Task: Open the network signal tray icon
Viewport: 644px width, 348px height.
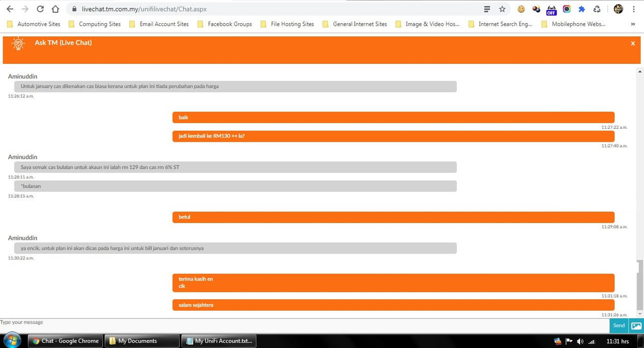Action: [592, 341]
